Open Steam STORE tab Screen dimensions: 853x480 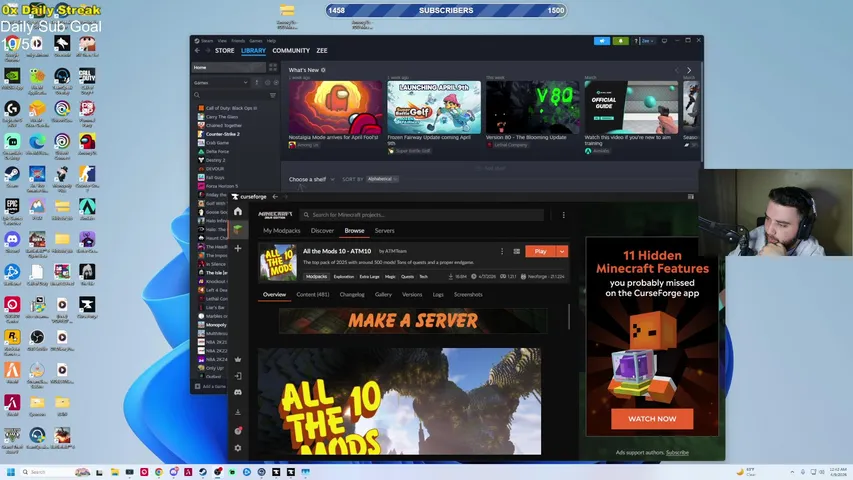coord(224,51)
